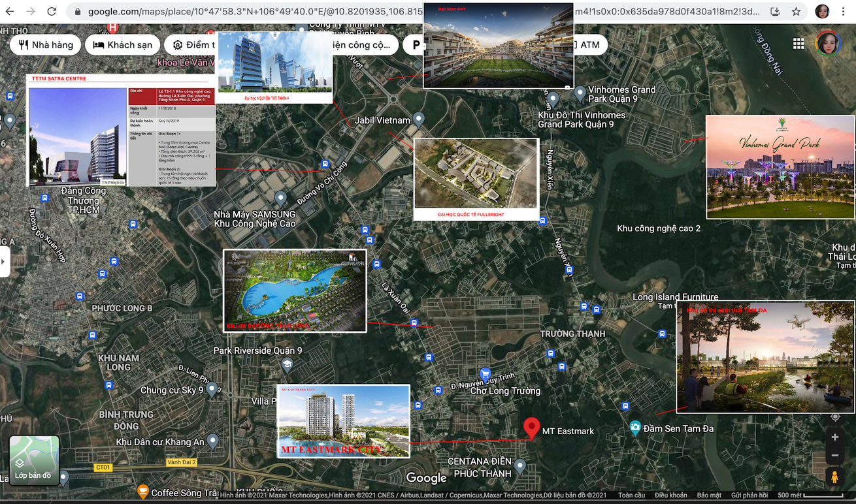Open Điều khoản link in footer

[670, 496]
